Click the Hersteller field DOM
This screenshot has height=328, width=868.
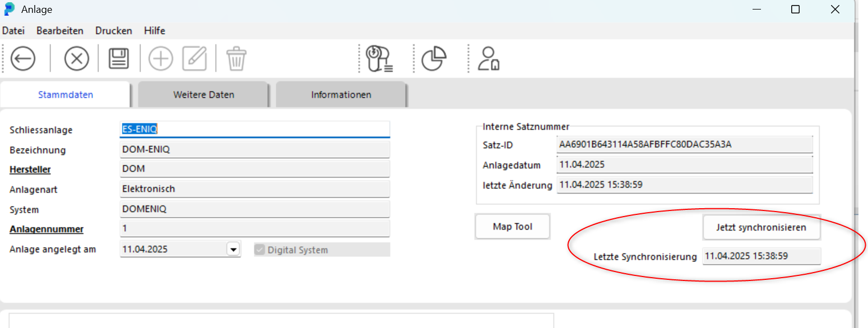[x=255, y=169]
